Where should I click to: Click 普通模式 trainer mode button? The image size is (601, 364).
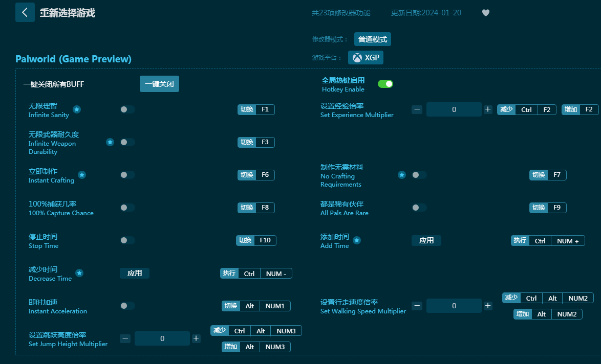click(x=373, y=39)
